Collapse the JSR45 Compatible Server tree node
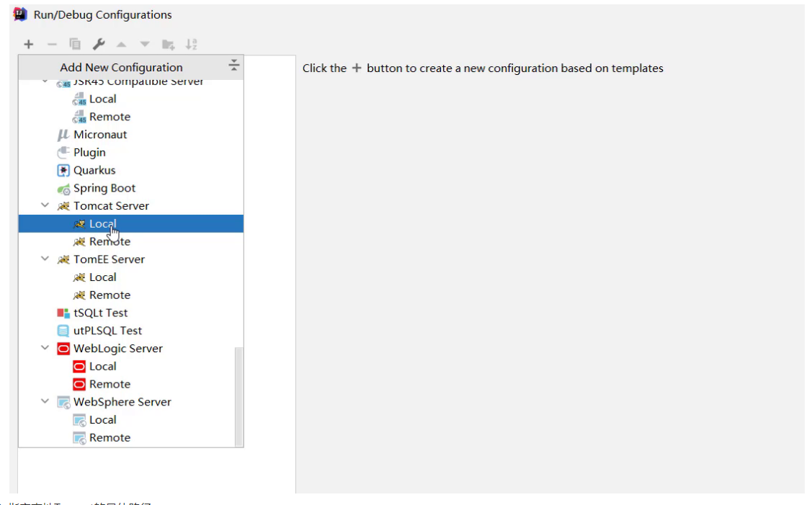 tap(45, 82)
